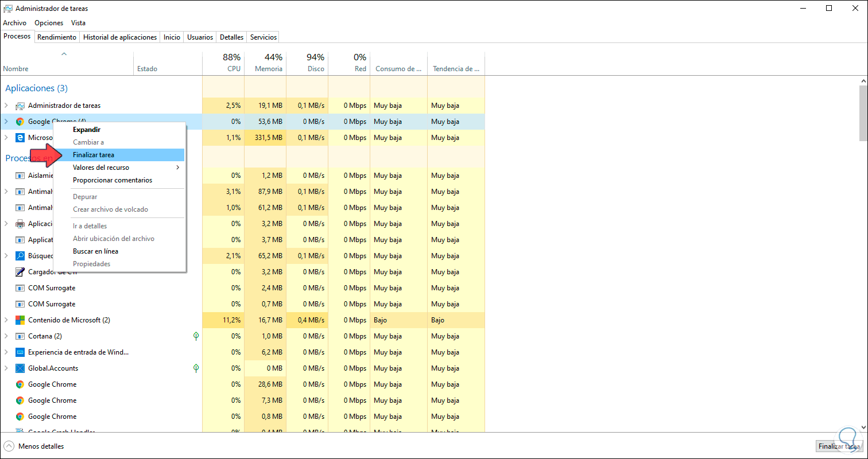Click the Cargador de CTF icon
Viewport: 868px width, 459px height.
20,272
